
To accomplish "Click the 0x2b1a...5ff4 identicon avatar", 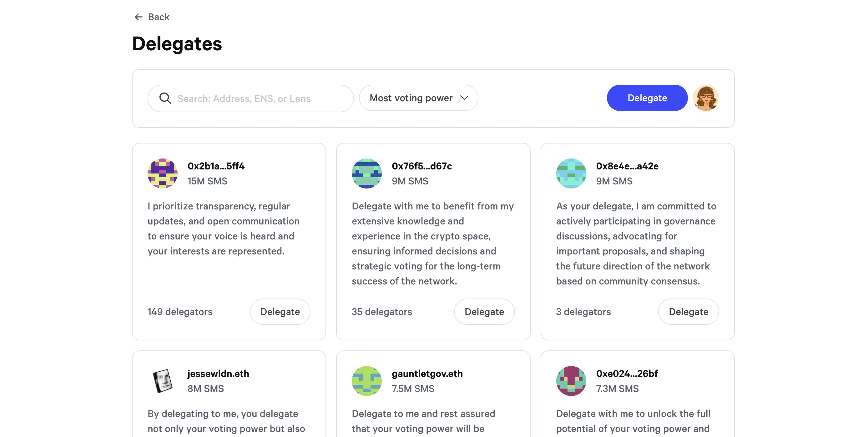I will (x=162, y=173).
